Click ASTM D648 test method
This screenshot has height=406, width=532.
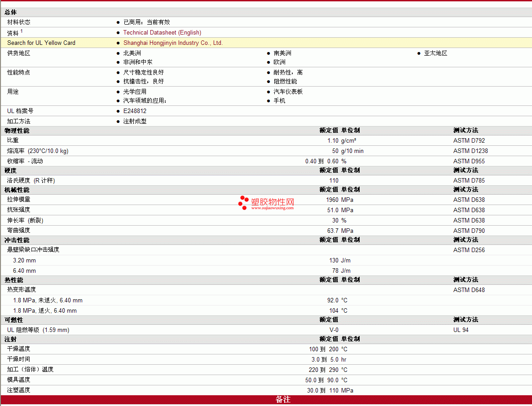click(x=469, y=290)
